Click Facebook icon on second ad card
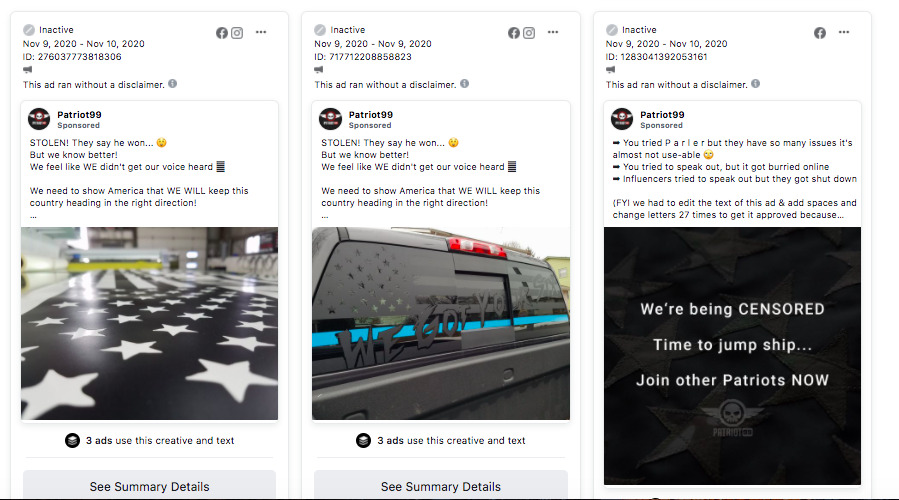This screenshot has height=500, width=899. pos(514,33)
